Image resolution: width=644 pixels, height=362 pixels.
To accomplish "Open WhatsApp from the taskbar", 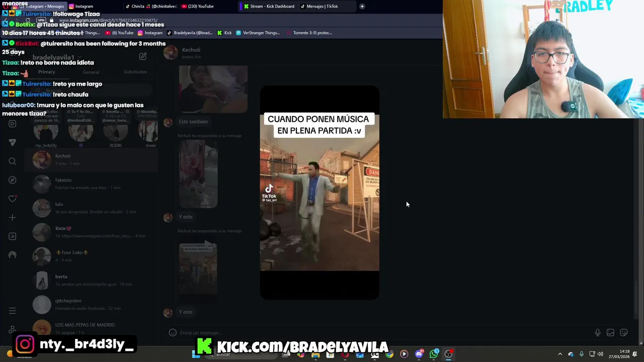I will pyautogui.click(x=434, y=354).
